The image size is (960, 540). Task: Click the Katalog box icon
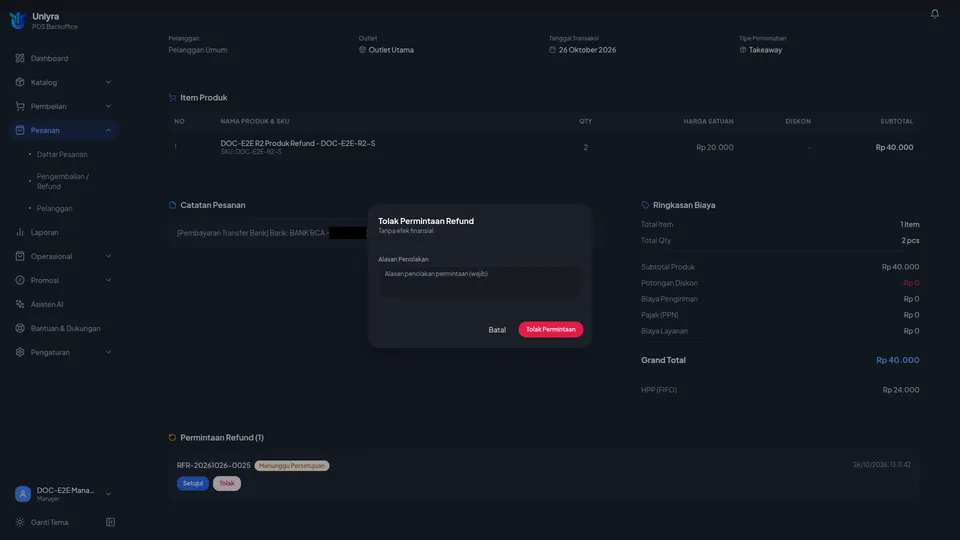click(20, 82)
